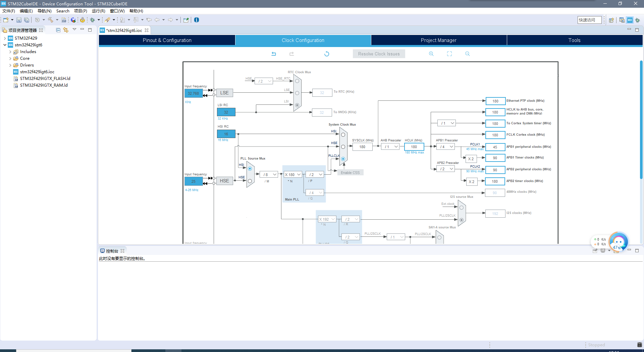Select HSI in the System Clock Mux

343,134
